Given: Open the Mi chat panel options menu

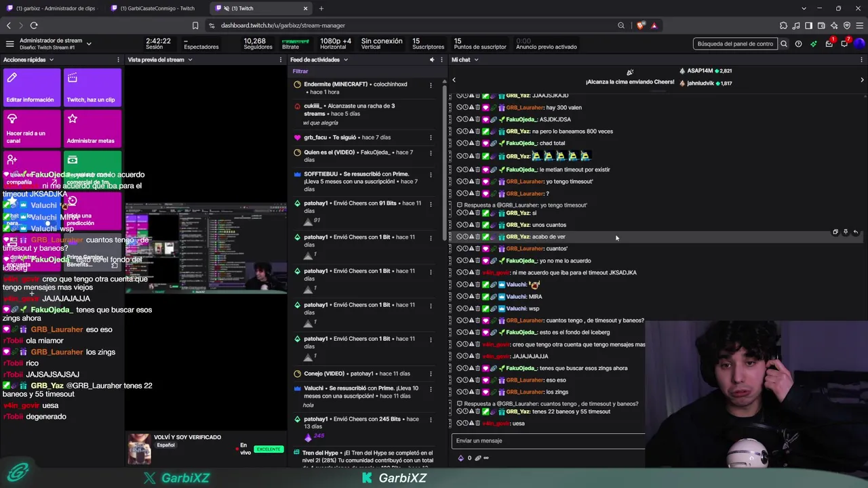Looking at the screenshot, I should point(862,60).
